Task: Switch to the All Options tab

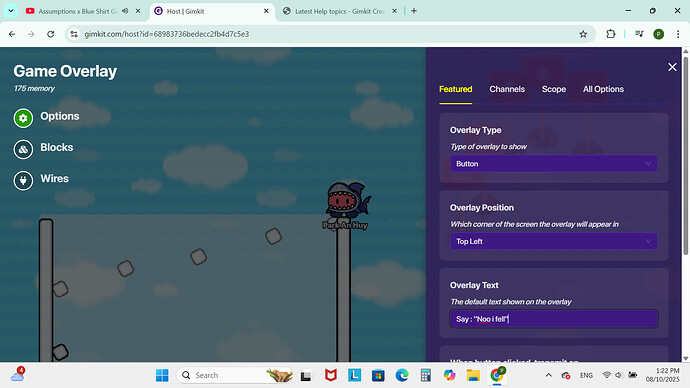Action: point(603,89)
